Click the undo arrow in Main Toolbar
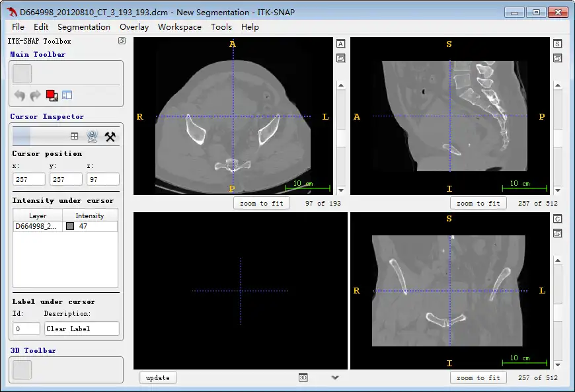The width and height of the screenshot is (575, 392). 20,96
